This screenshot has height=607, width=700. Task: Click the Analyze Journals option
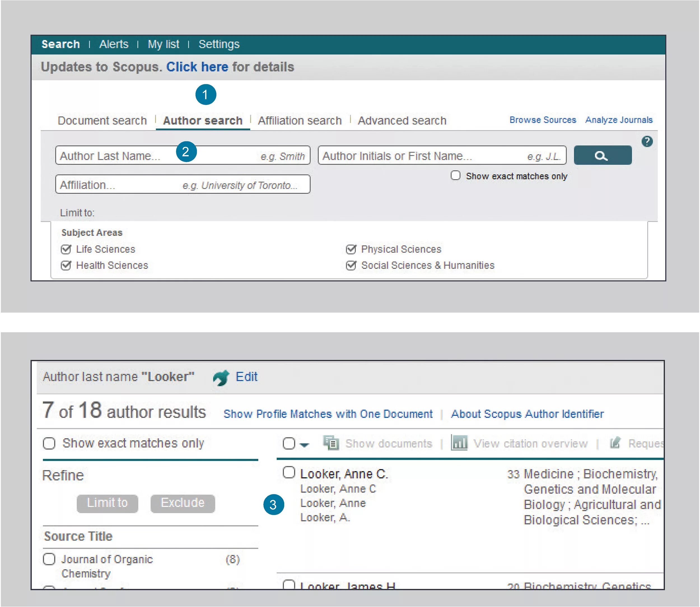619,120
